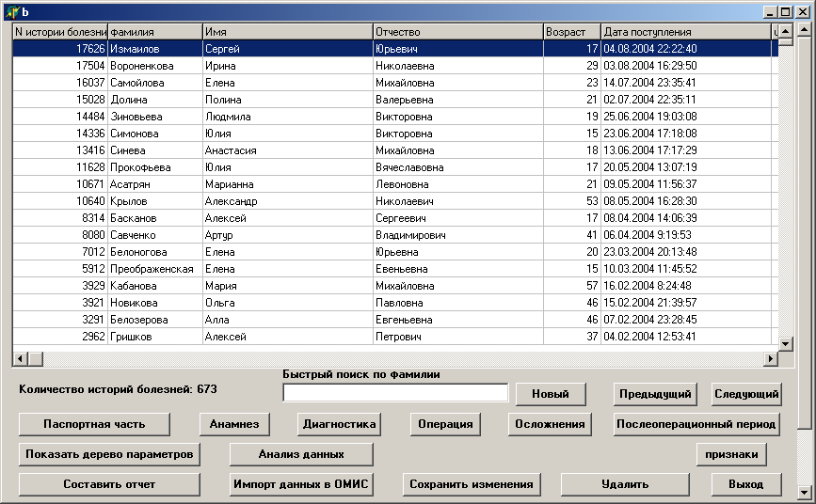
Task: Click the 'Фамилия' column header
Action: click(x=155, y=32)
